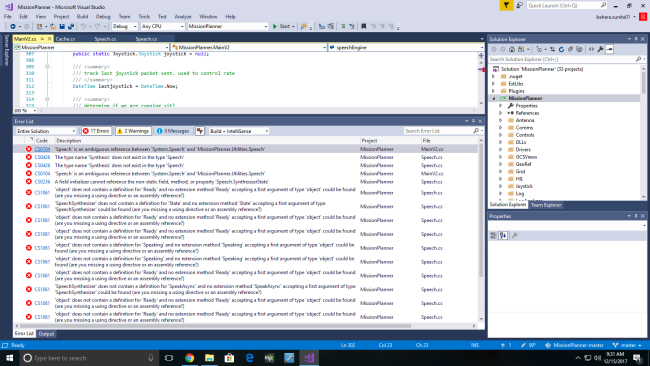
Task: Toggle auto hide pin on Error List panel
Action: 473,121
